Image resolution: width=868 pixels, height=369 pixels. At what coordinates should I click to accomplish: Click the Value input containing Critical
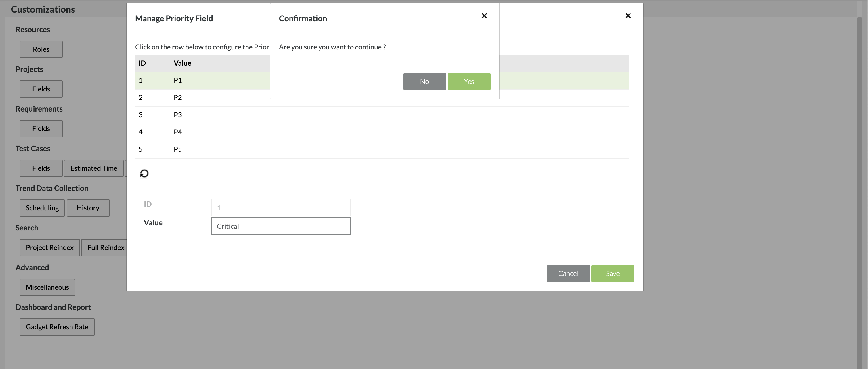click(281, 226)
